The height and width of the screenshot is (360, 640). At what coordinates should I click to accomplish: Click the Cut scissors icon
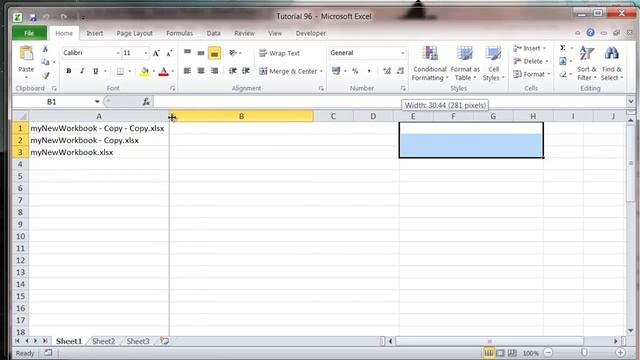45,49
